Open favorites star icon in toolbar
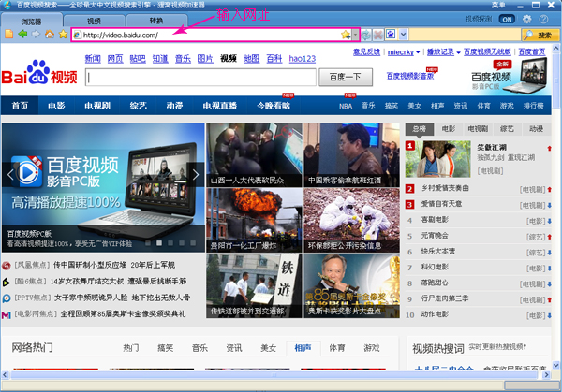Image resolution: width=562 pixels, height=392 pixels. coord(63,35)
